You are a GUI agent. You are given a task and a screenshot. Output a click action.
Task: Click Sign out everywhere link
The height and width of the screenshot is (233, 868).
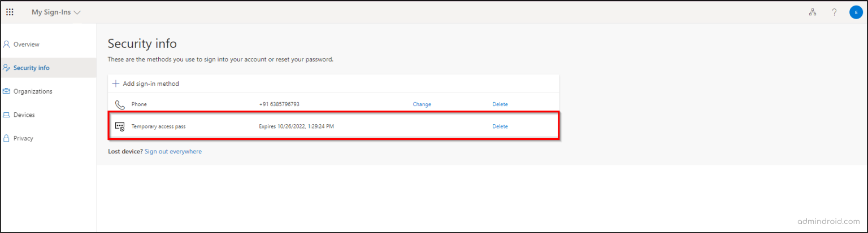click(x=173, y=151)
